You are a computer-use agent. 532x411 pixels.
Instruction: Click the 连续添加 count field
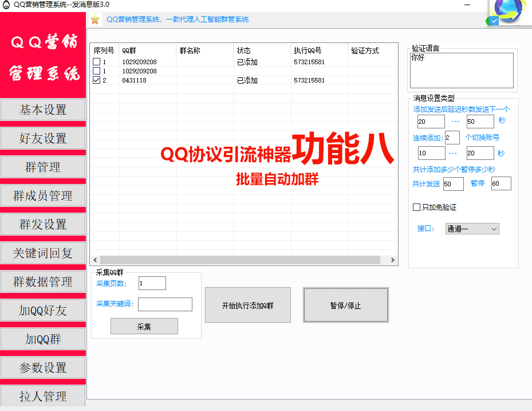[x=452, y=138]
